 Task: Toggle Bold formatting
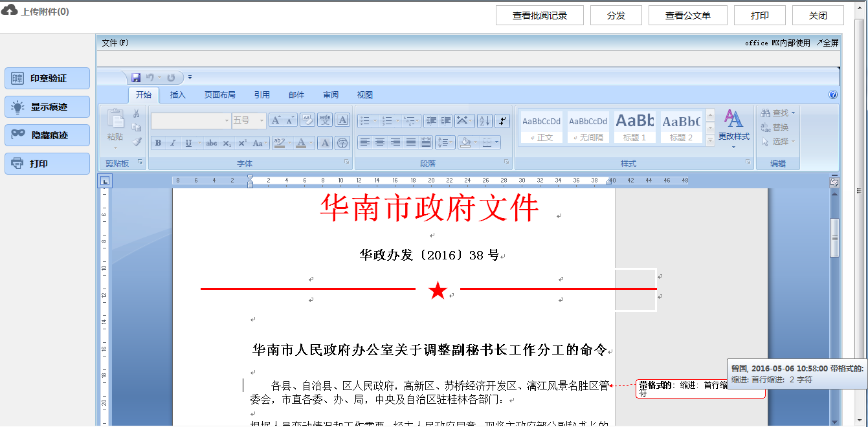pos(158,143)
